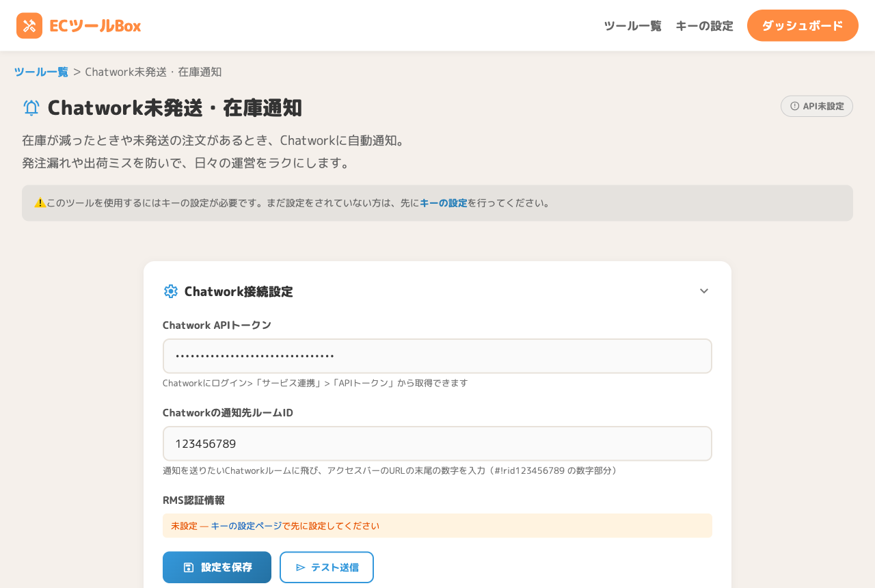This screenshot has width=875, height=588.
Task: Click the ECツールBox brand text
Action: point(95,26)
